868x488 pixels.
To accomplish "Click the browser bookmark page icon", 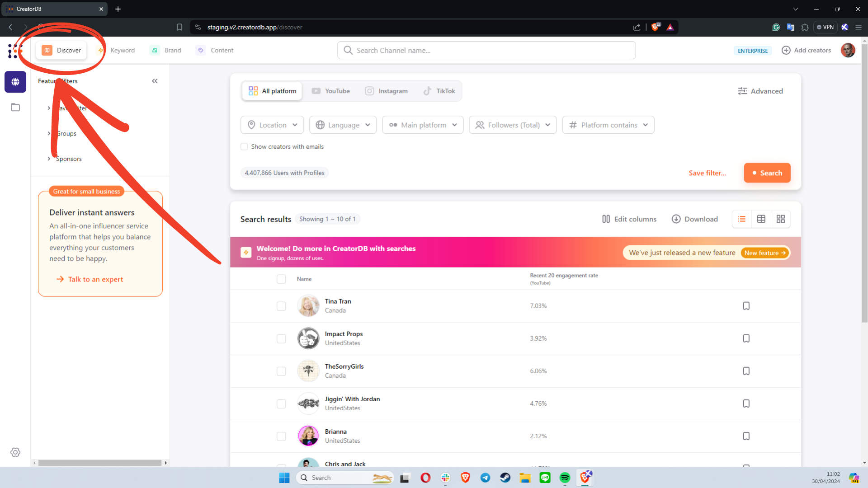I will pos(179,27).
